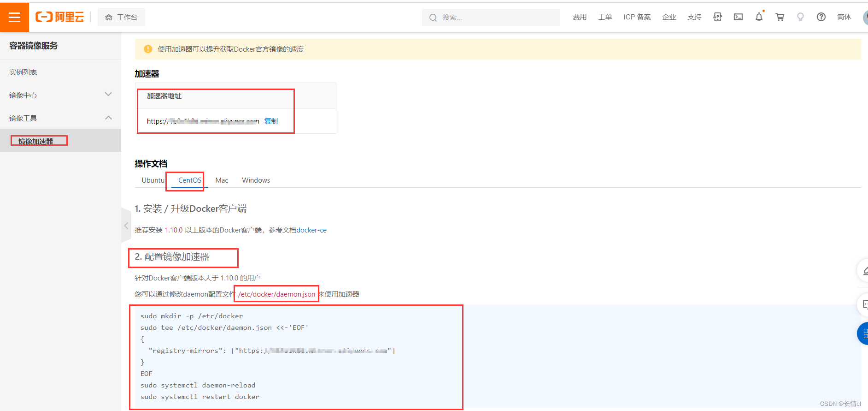Switch language via 简体
This screenshot has width=868, height=411.
click(844, 17)
